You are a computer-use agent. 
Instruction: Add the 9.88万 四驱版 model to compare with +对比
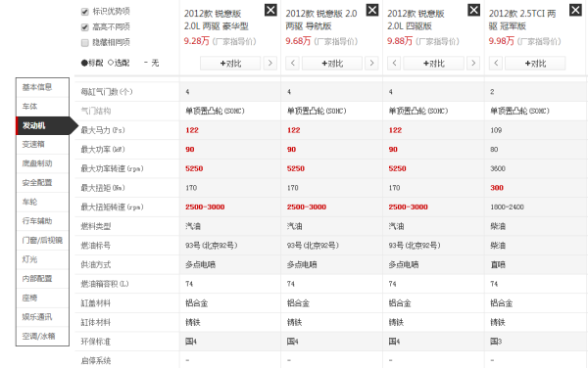[x=433, y=64]
